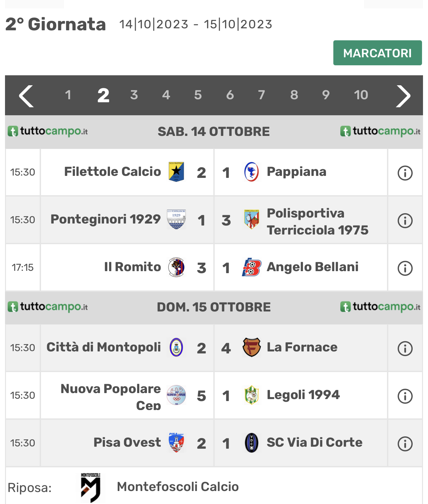
Task: Open info icon for Città di Montopoli match
Action: pos(405,348)
